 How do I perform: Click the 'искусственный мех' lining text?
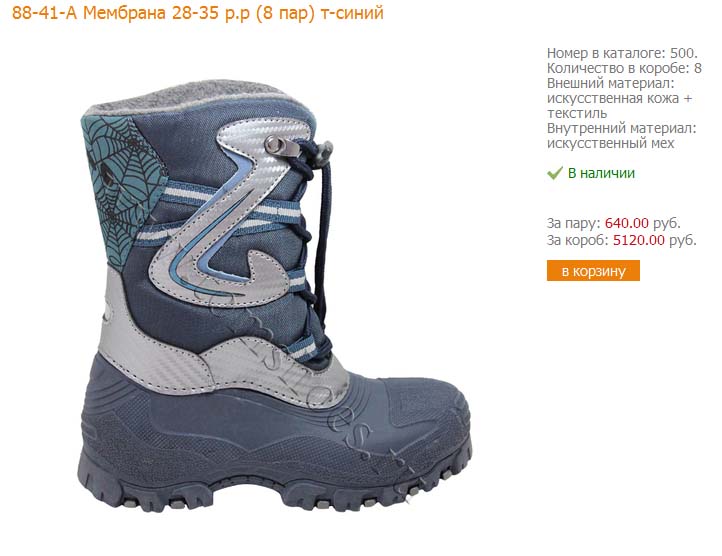tap(610, 143)
